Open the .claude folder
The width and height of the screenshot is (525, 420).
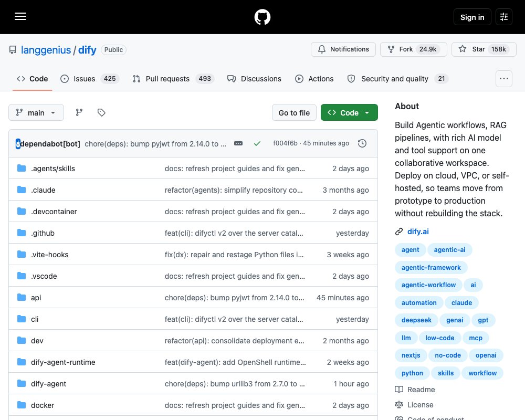[x=43, y=190]
